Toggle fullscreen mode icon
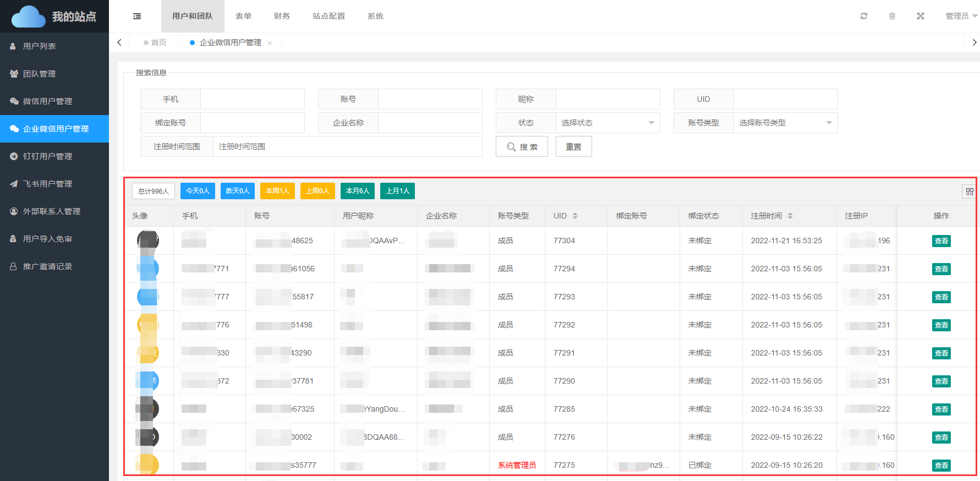The width and height of the screenshot is (980, 481). (x=921, y=16)
